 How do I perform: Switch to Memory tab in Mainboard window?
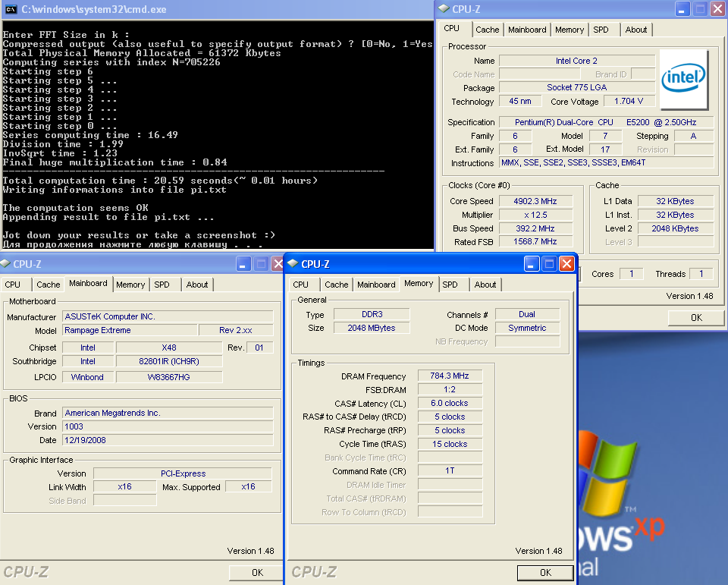130,285
